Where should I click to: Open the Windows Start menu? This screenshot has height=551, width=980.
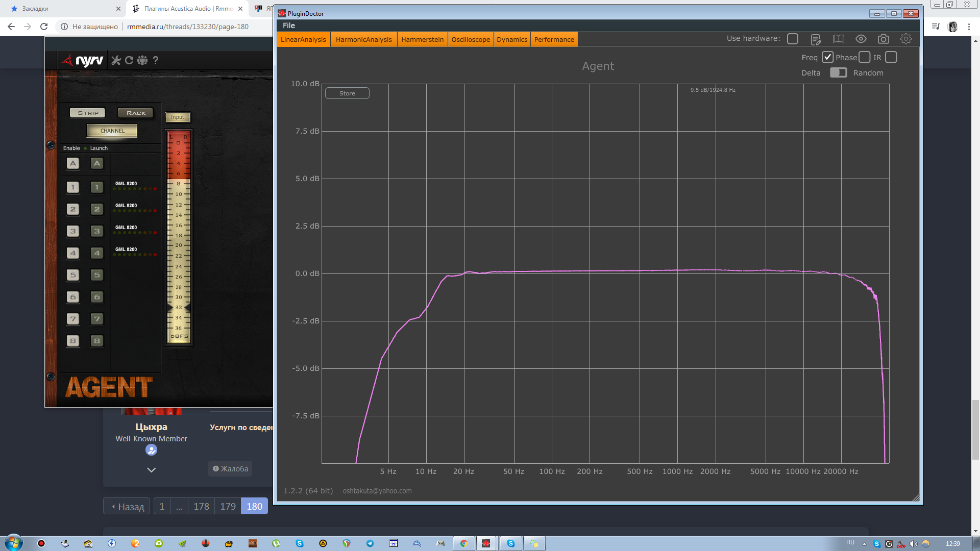tap(14, 543)
